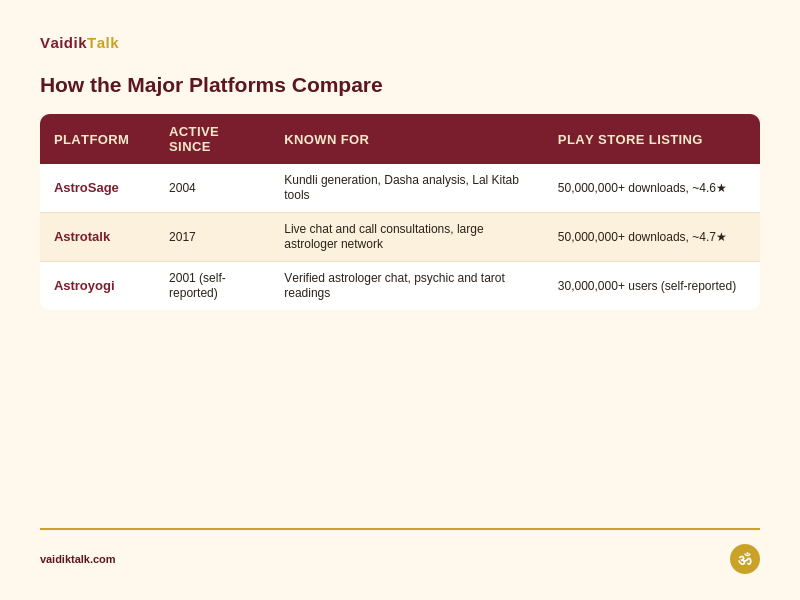
Task: Select the heading 'How the Major Platforms Compare'
Action: coord(211,85)
